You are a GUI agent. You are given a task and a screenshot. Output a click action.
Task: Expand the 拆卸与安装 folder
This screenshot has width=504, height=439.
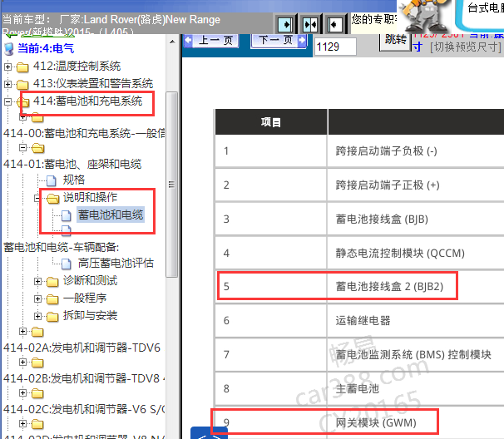pos(37,316)
